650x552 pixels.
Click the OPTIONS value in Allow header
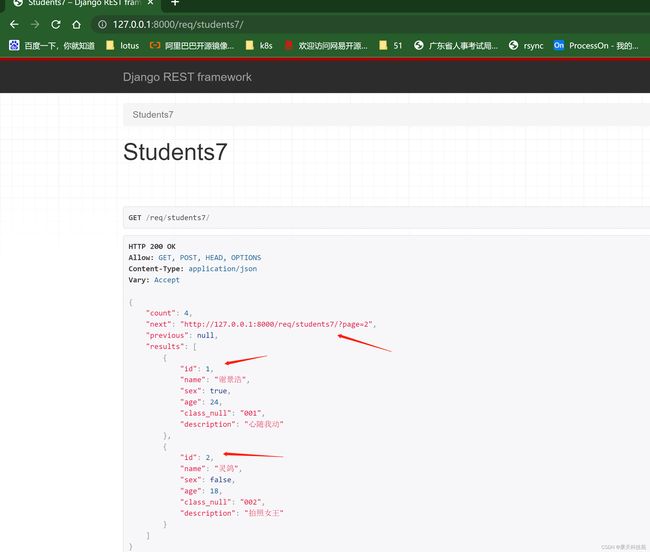pos(246,258)
